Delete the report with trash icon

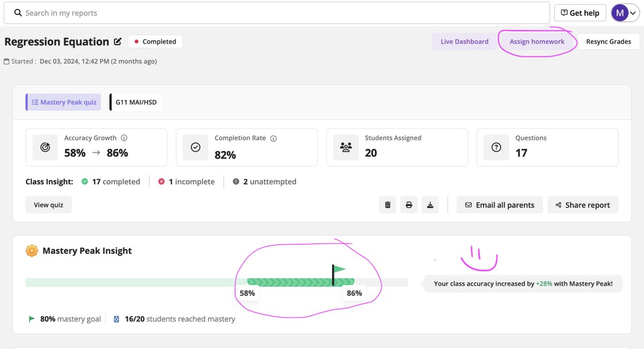pyautogui.click(x=387, y=205)
